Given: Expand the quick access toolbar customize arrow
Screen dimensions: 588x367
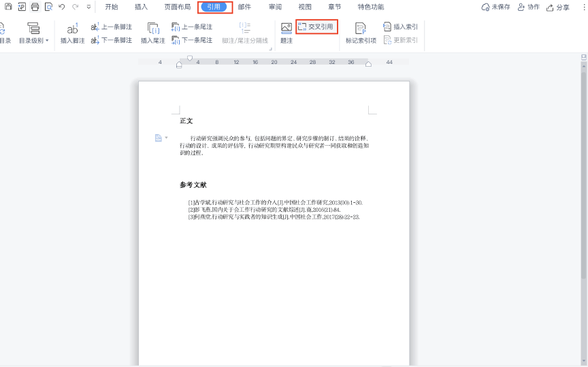Looking at the screenshot, I should 88,7.
